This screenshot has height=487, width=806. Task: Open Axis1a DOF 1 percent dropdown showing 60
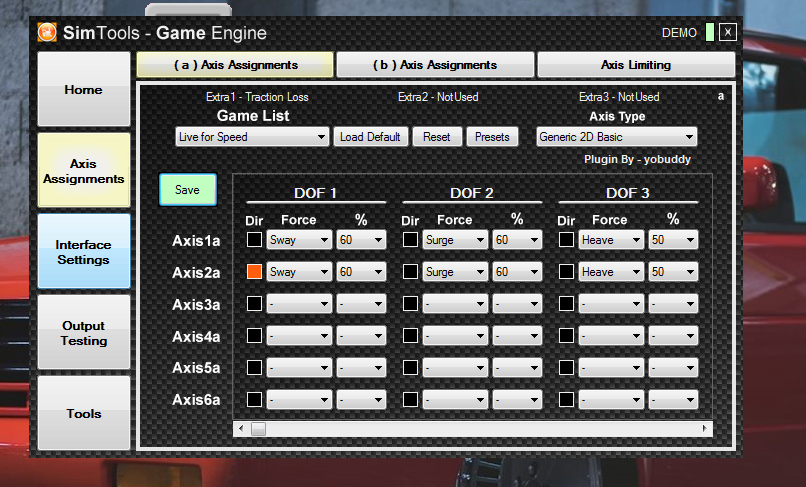coord(361,240)
